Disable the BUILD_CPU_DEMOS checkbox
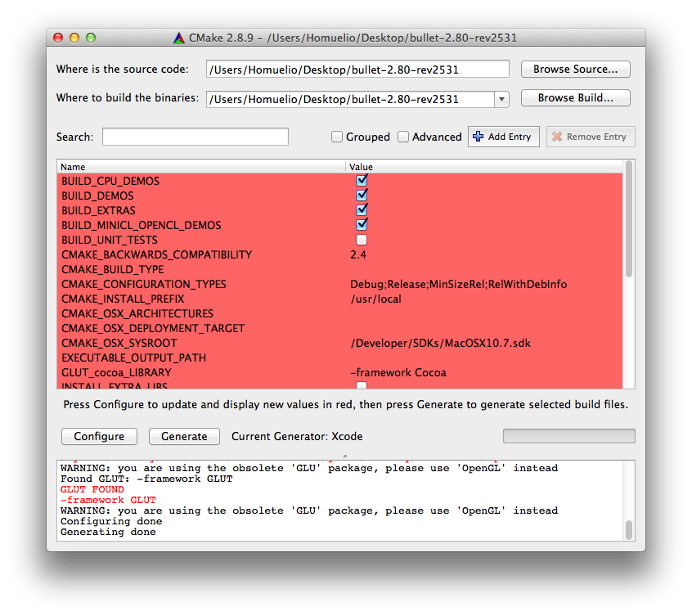692x616 pixels. click(x=362, y=181)
